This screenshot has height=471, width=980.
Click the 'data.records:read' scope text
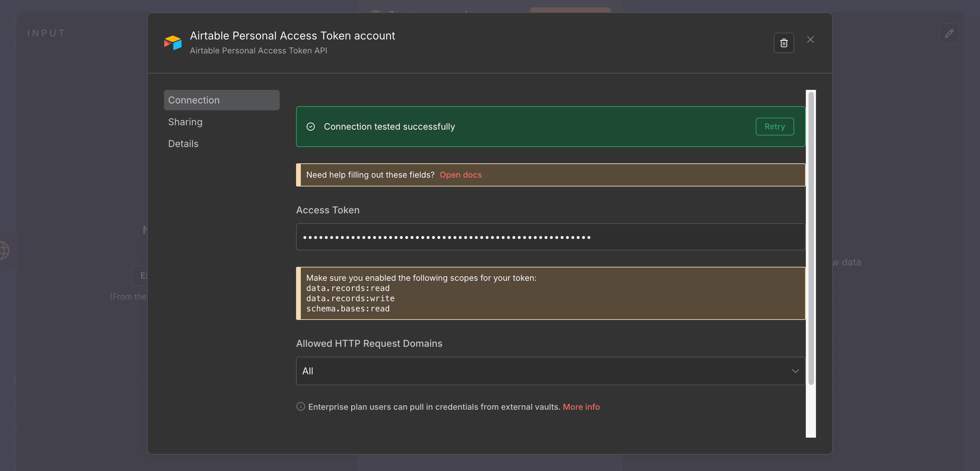[x=348, y=288]
